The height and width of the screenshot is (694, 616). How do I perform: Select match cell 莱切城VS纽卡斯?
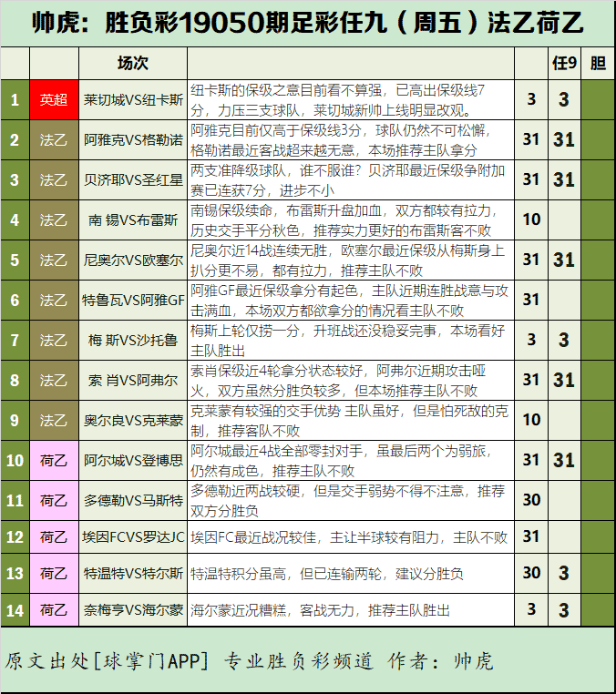(133, 99)
